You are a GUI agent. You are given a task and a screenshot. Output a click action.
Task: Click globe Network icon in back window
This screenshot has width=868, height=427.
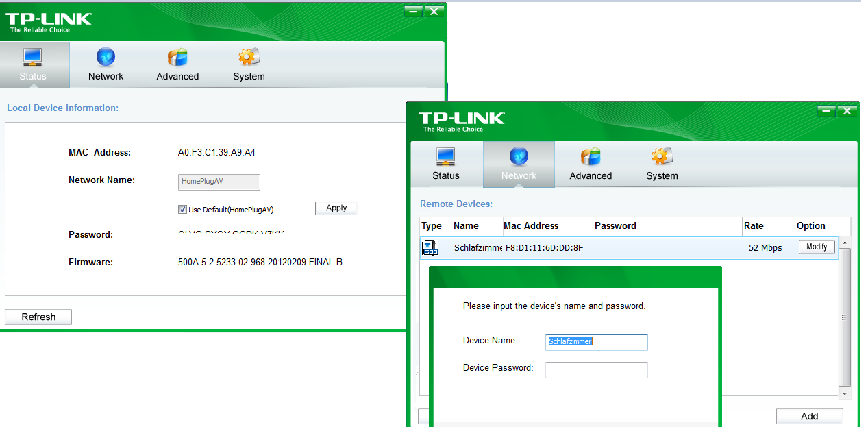coord(106,57)
